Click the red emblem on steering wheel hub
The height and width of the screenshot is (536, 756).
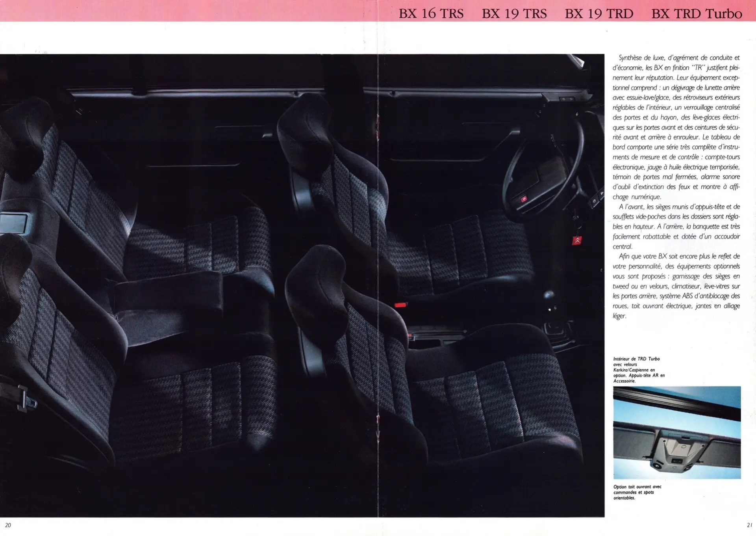coord(524,199)
